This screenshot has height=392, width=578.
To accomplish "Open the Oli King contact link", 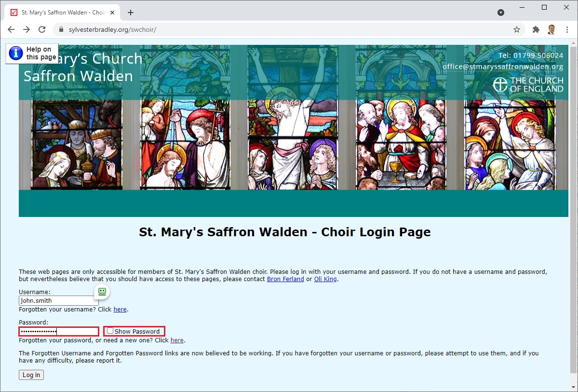I will [x=325, y=279].
